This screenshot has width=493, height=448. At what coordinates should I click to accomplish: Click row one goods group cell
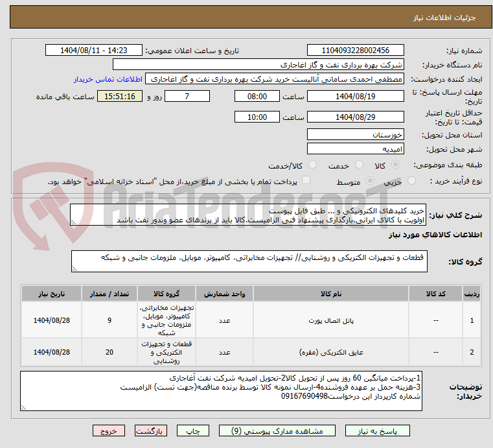(166, 320)
